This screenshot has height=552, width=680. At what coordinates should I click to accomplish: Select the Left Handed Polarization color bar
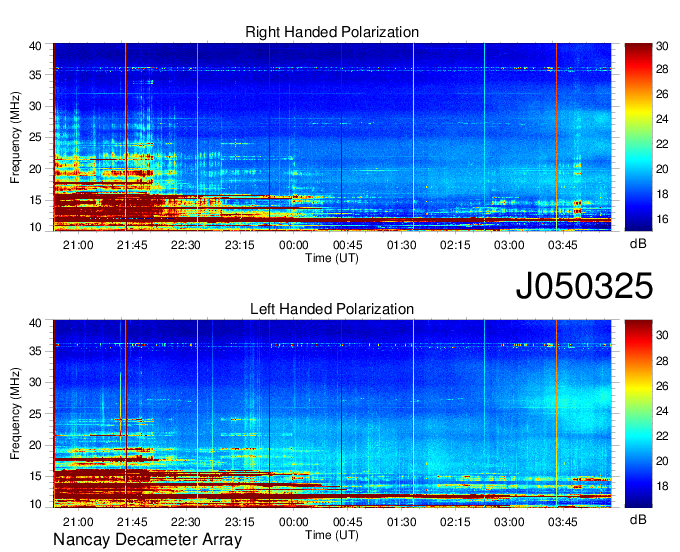[638, 414]
